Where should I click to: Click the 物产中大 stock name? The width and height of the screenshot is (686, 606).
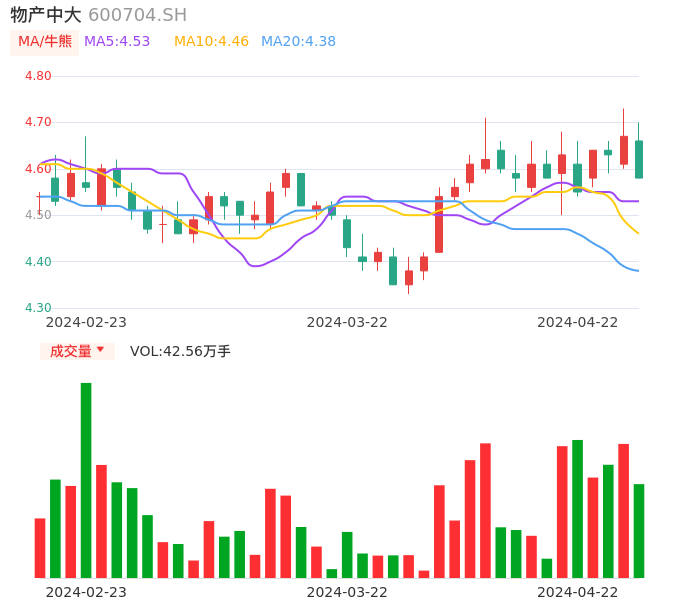coord(46,15)
